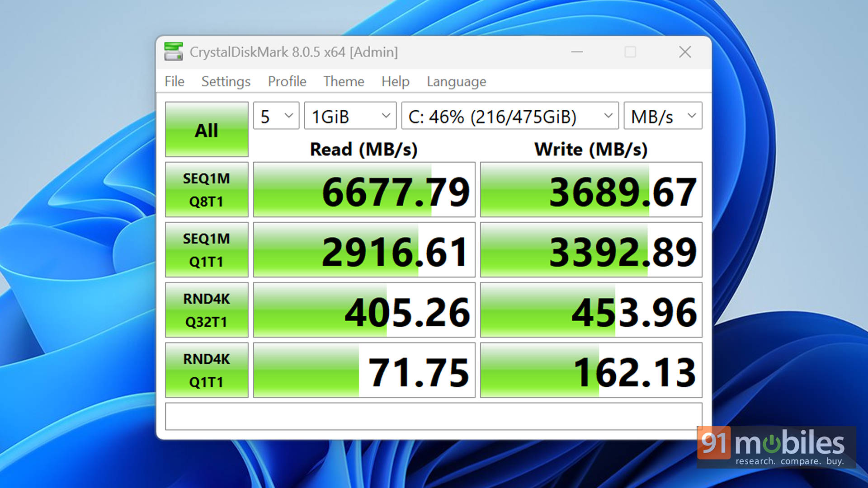Open the Language menu

(457, 81)
